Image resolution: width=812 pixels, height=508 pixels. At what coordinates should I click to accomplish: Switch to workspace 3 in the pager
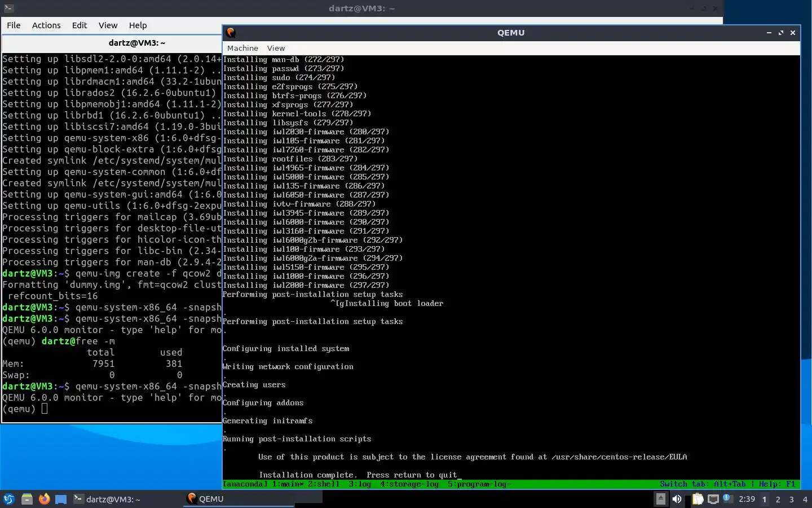792,500
